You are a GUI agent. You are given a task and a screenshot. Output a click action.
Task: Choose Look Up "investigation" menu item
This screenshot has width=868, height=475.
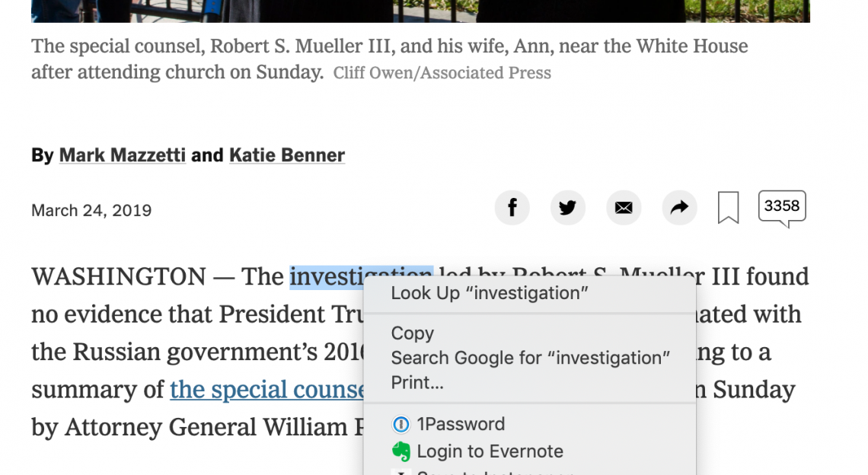pos(490,293)
